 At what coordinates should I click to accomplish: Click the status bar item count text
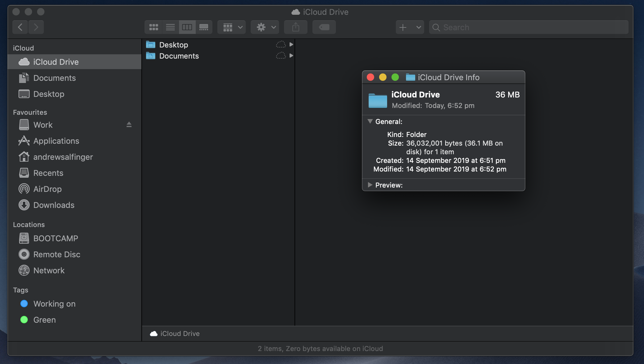tap(320, 349)
